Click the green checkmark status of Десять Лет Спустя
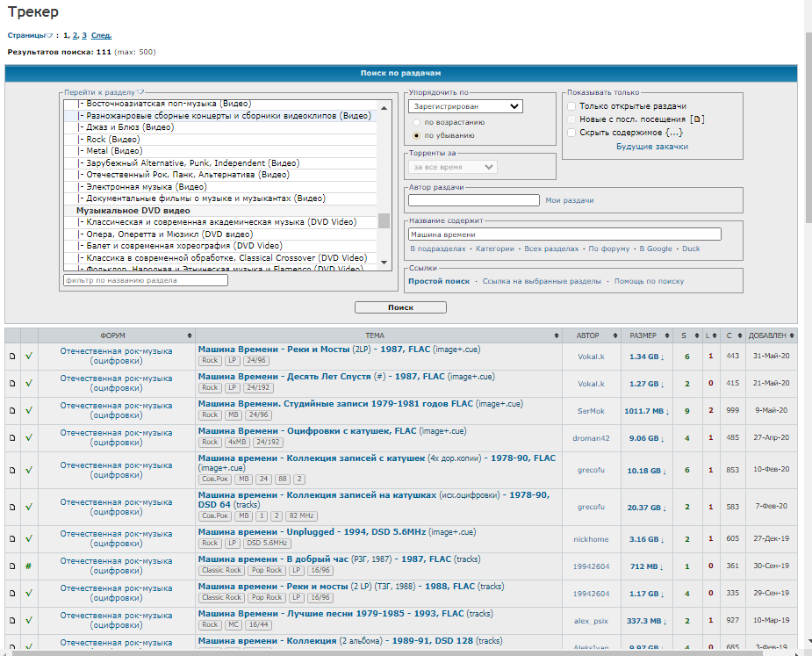This screenshot has height=656, width=812. (29, 383)
